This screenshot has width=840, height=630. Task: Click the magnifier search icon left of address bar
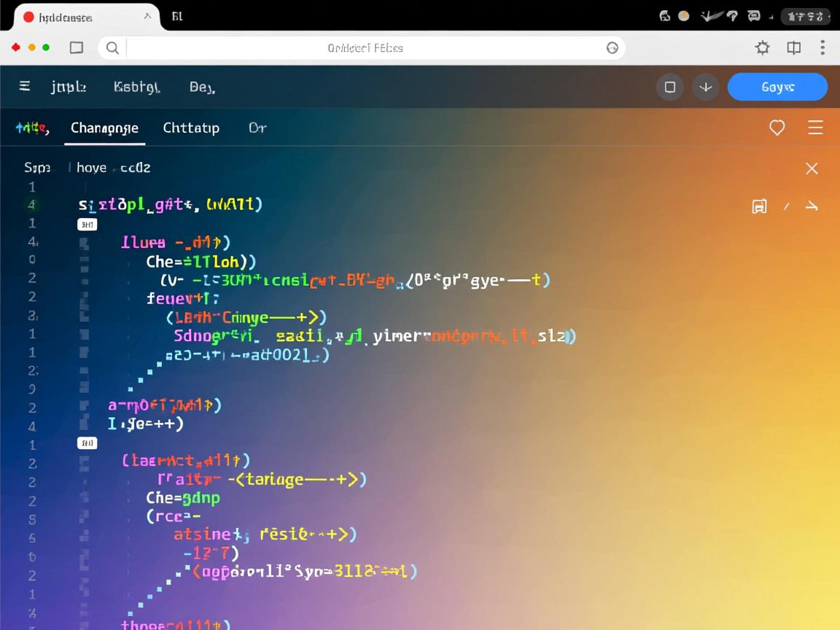[112, 48]
